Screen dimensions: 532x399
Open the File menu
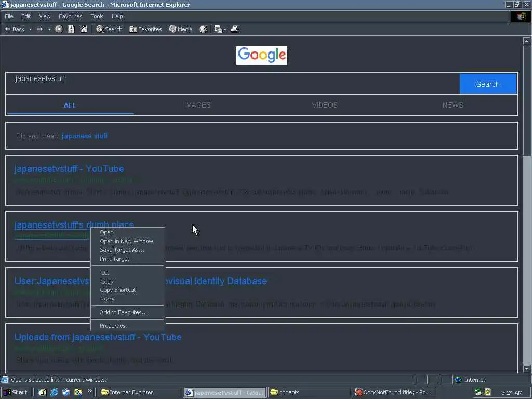tap(9, 16)
